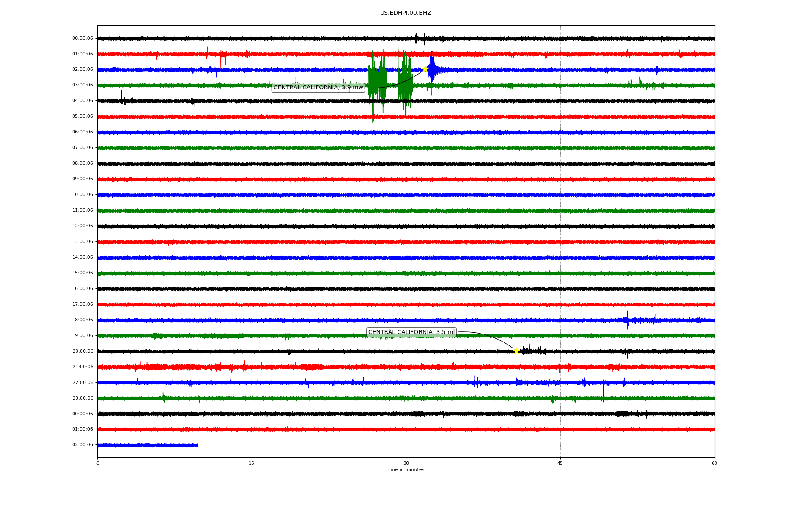Click the yellow star on the 02:00:06 trace
Viewport: 812px width, 508px height.
click(425, 69)
